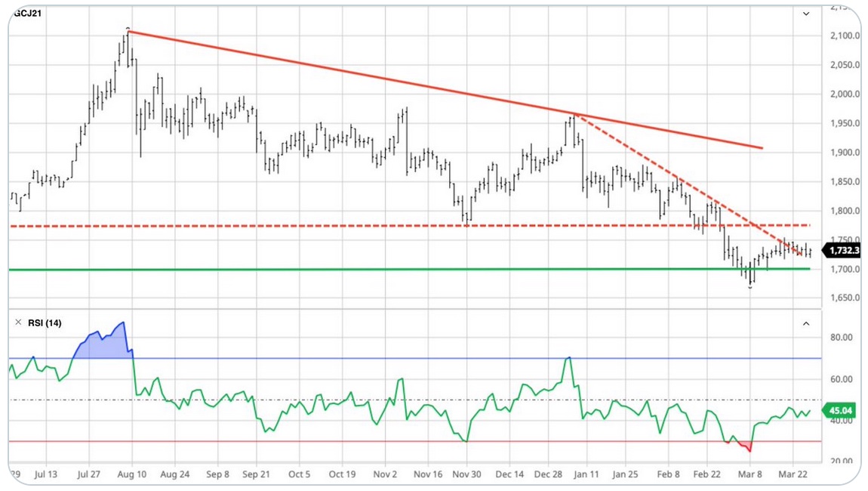Screen dimensions: 868x491
Task: Select the green RSI value tag 45.04
Action: [x=840, y=411]
